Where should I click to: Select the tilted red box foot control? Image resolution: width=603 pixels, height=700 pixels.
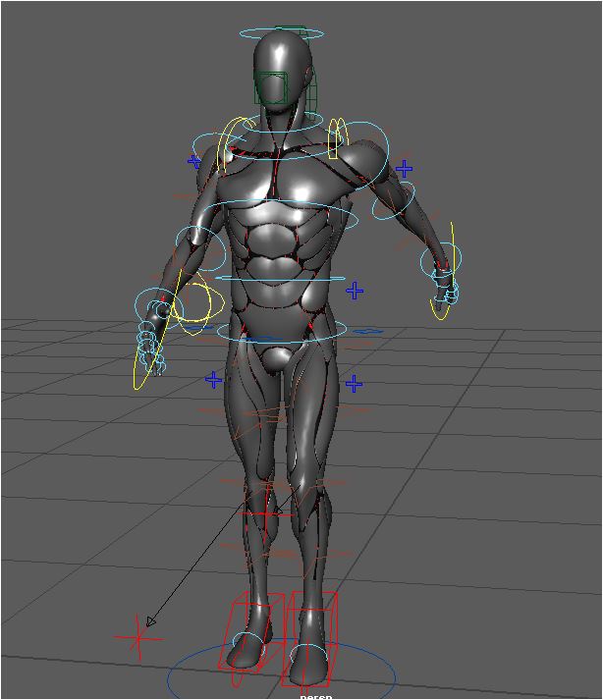251,631
